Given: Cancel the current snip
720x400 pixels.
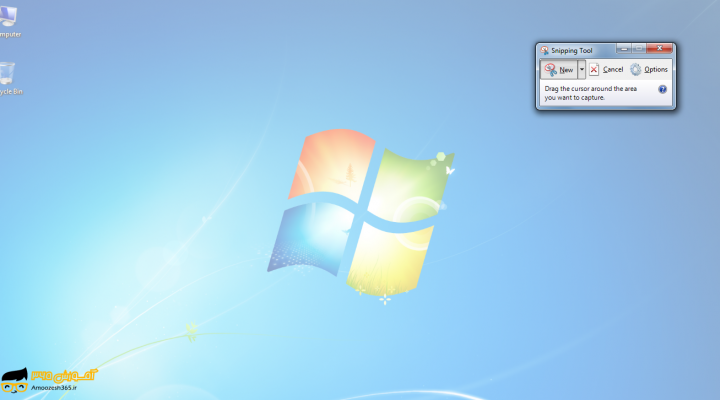Looking at the screenshot, I should [606, 69].
